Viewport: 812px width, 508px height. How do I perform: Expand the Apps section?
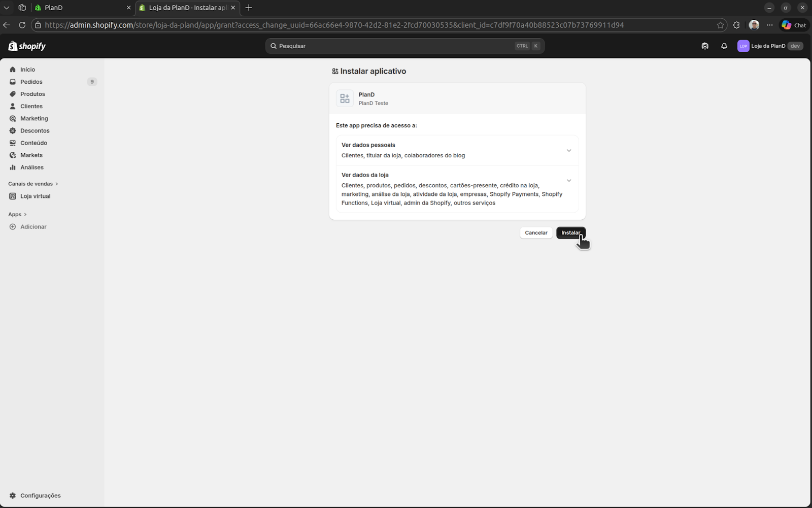(x=17, y=214)
